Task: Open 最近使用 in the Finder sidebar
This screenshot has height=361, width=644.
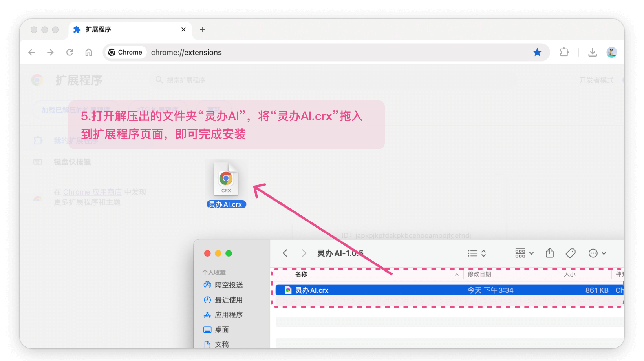Action: [223, 300]
